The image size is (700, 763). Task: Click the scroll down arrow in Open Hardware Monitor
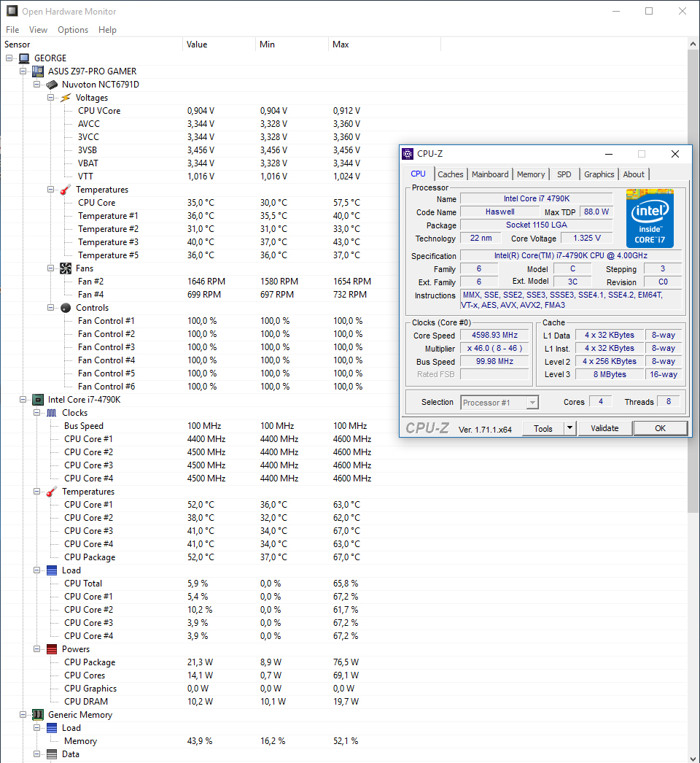[x=693, y=758]
